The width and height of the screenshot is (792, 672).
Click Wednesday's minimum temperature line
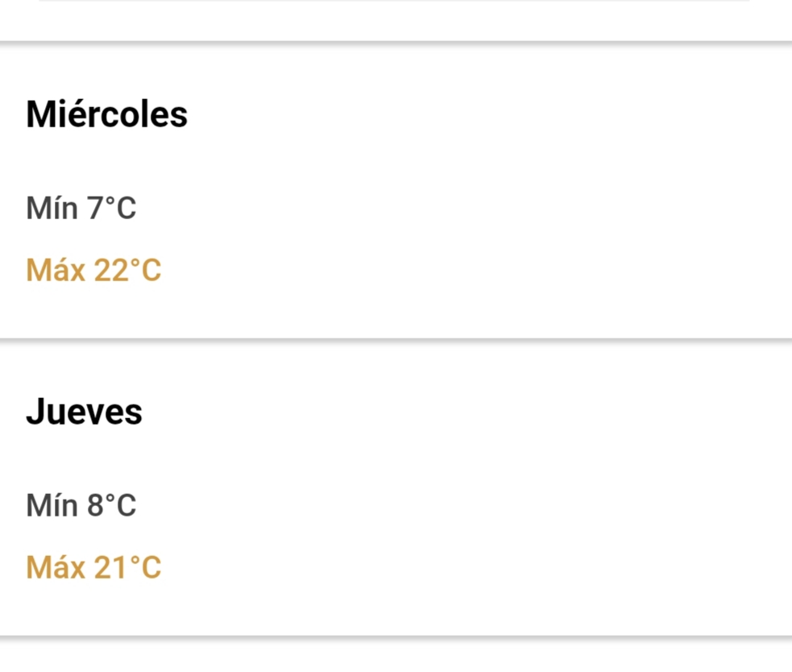tap(81, 209)
